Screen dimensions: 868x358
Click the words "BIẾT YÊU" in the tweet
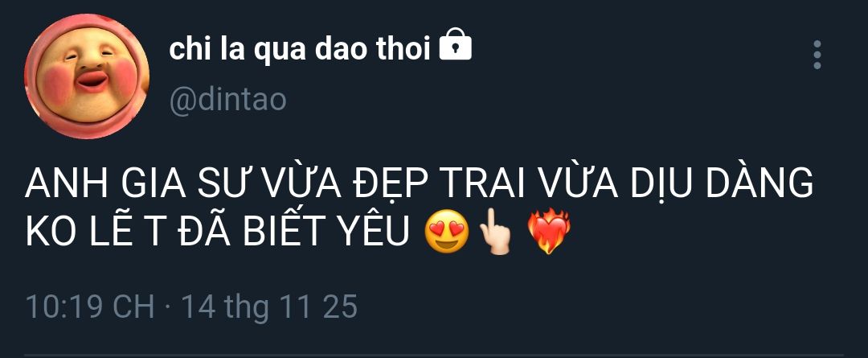pyautogui.click(x=326, y=231)
